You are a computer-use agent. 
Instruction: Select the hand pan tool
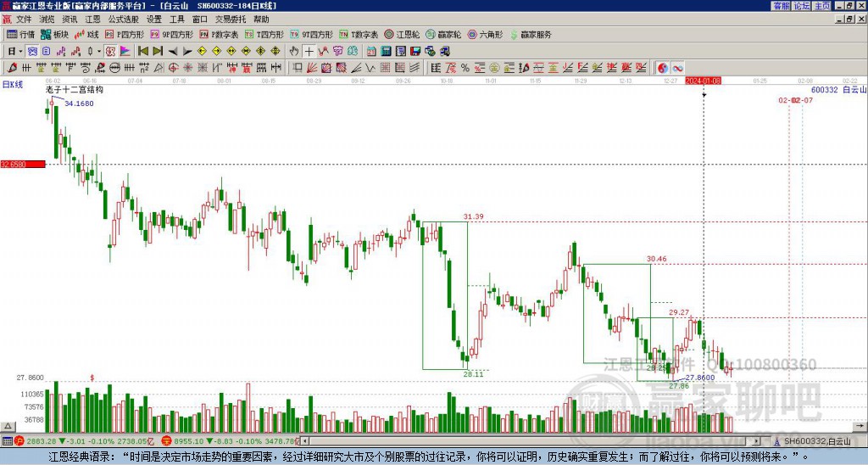coord(294,51)
